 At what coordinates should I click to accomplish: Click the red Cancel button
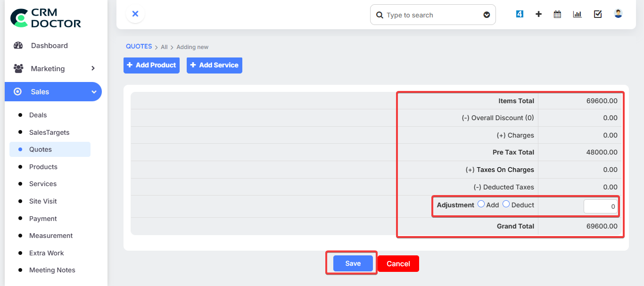point(398,264)
